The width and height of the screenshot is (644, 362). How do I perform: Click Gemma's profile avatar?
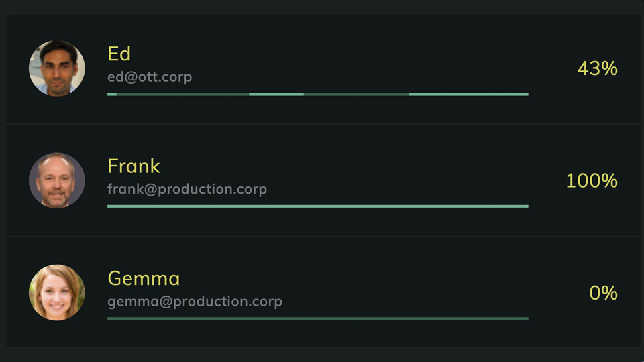[57, 292]
